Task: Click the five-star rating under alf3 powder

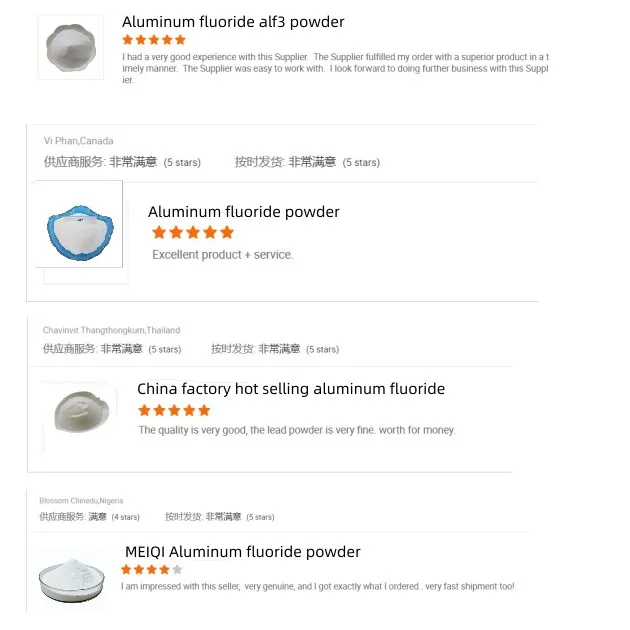Action: pyautogui.click(x=153, y=40)
